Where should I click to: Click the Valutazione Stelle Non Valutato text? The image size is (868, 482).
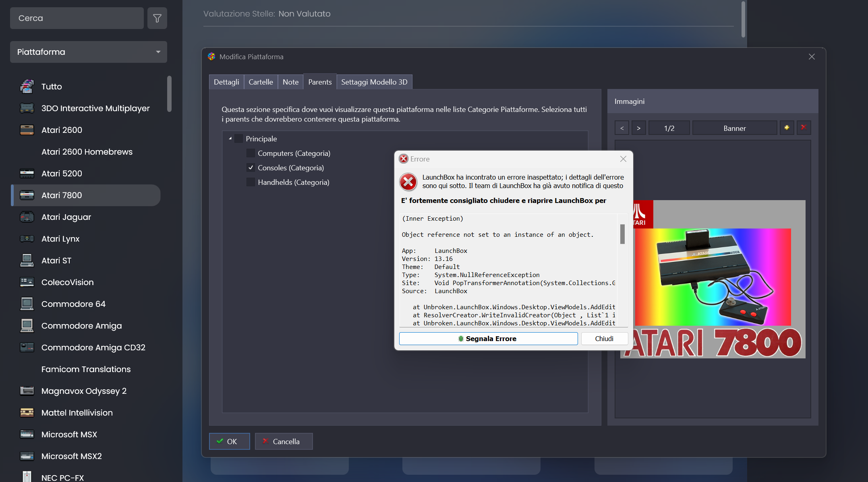[267, 14]
